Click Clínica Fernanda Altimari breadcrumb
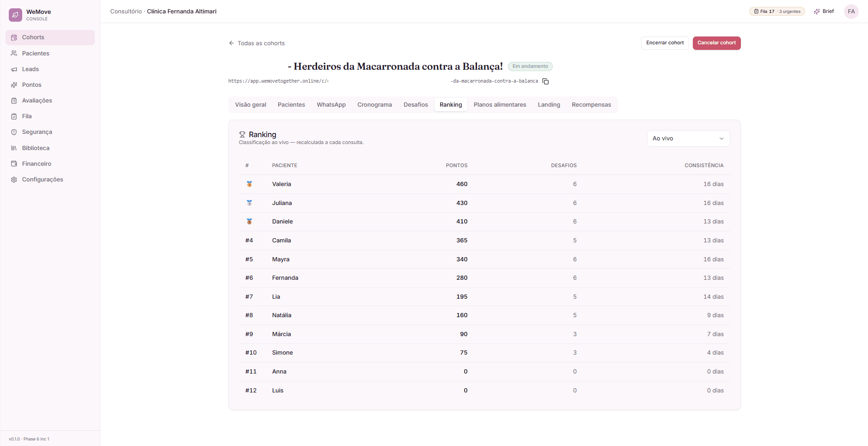 pos(182,12)
